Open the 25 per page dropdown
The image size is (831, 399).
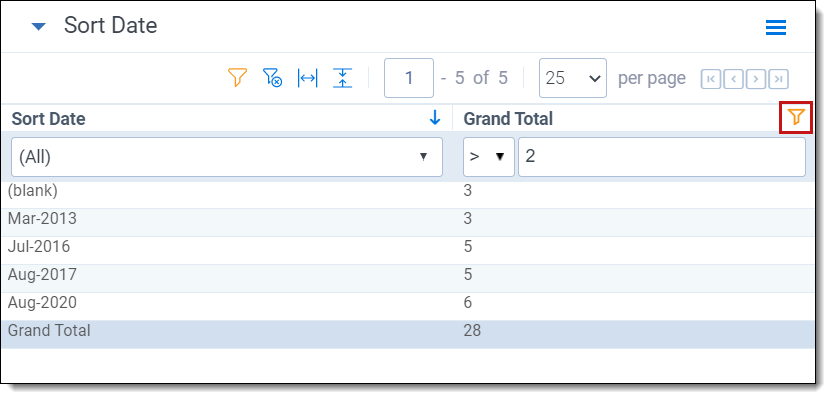(x=573, y=78)
